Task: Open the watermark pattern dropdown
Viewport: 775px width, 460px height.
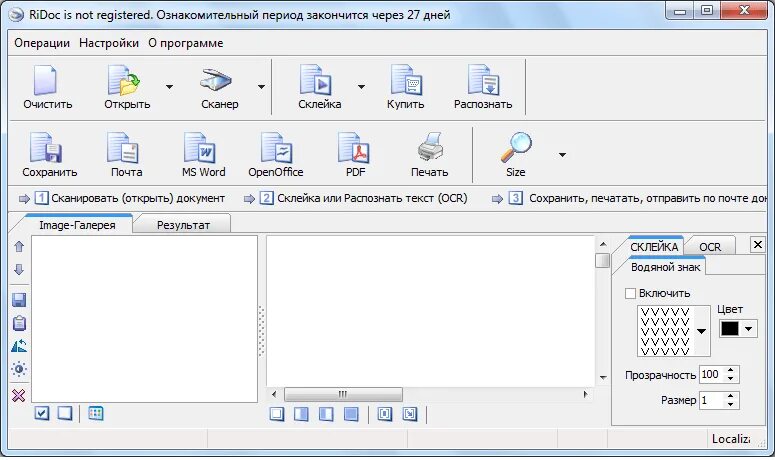Action: [701, 331]
